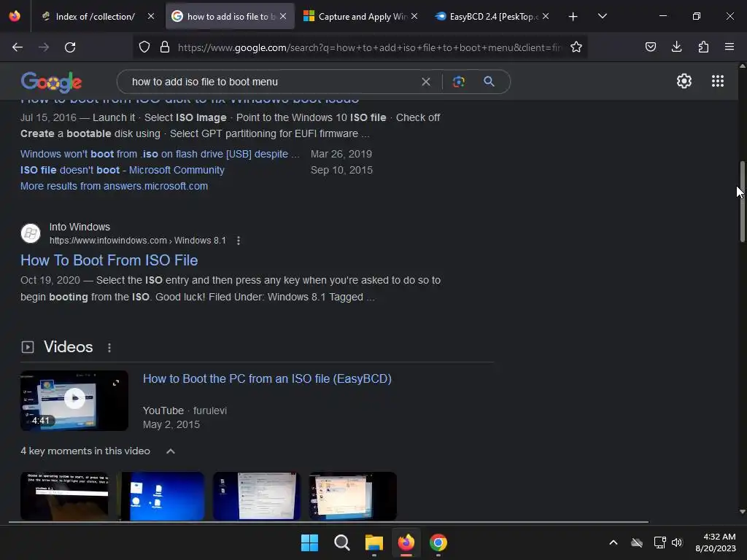747x560 pixels.
Task: Reload the current page
Action: tap(70, 47)
